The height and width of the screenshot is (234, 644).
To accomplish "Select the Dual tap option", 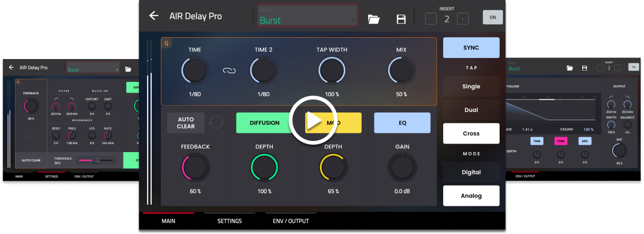I will tap(471, 110).
